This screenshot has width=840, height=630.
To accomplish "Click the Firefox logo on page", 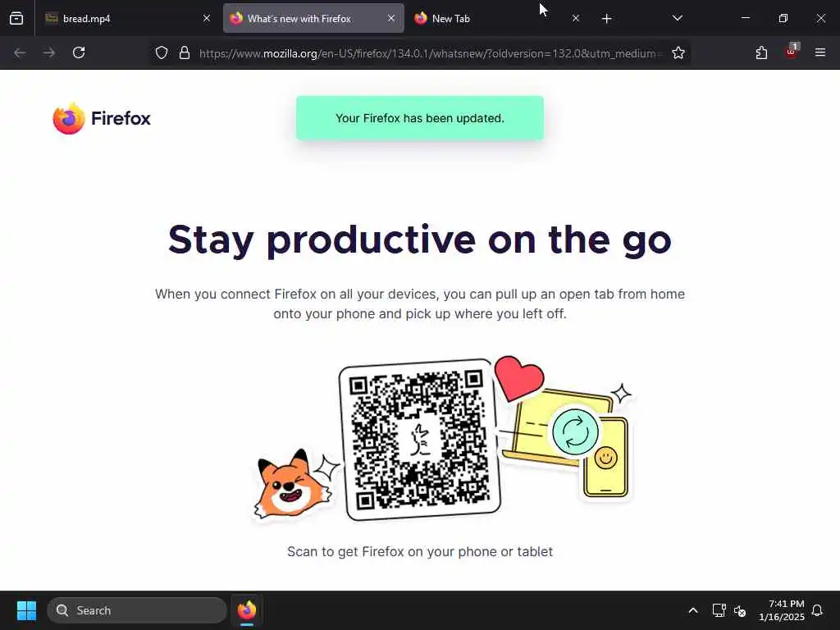I will tap(102, 118).
